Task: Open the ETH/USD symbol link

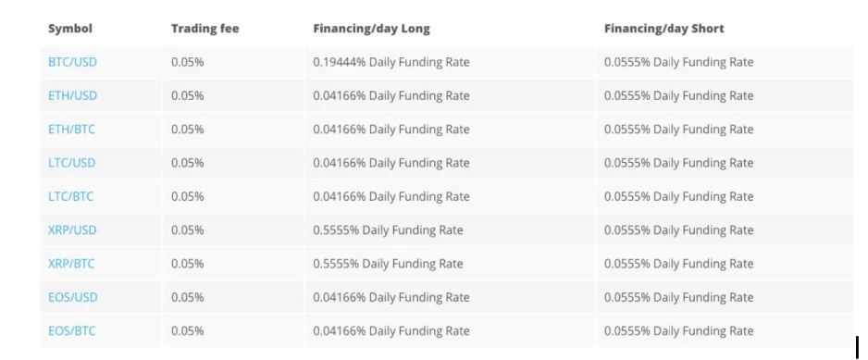Action: [x=72, y=96]
